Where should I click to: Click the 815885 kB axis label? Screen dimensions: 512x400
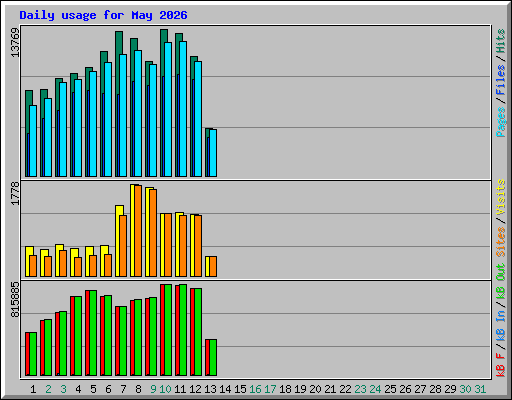pyautogui.click(x=15, y=299)
